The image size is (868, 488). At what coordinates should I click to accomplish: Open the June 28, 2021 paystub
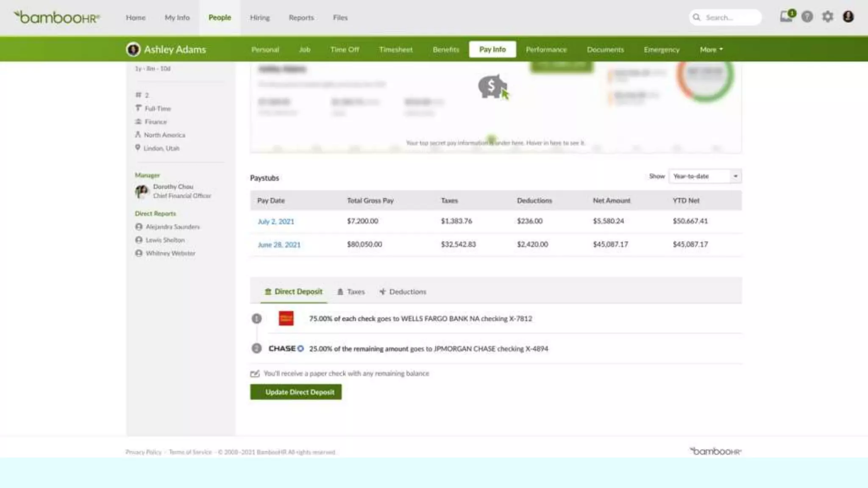(279, 245)
